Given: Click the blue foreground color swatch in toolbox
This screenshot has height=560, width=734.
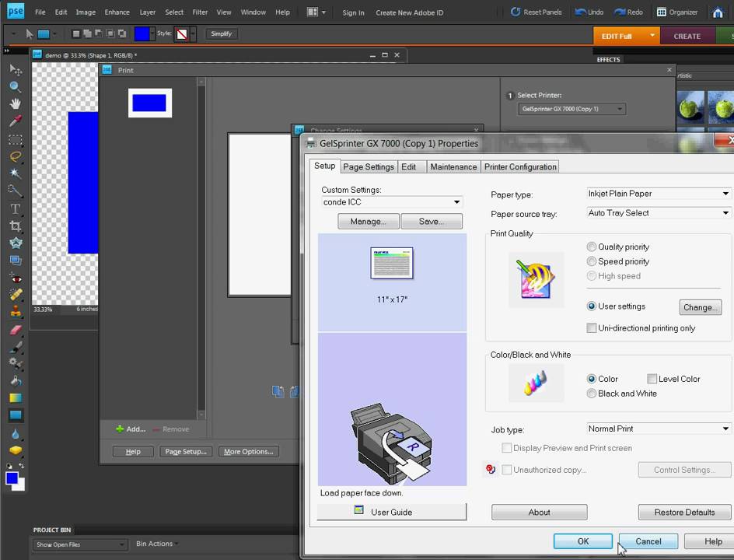Looking at the screenshot, I should click(12, 478).
